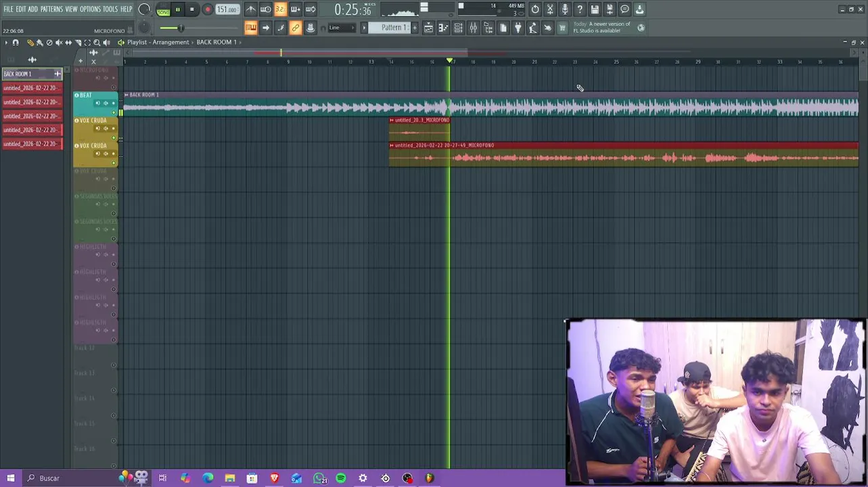The width and height of the screenshot is (868, 487).
Task: Open the audio editor scissors icon
Action: 550,9
